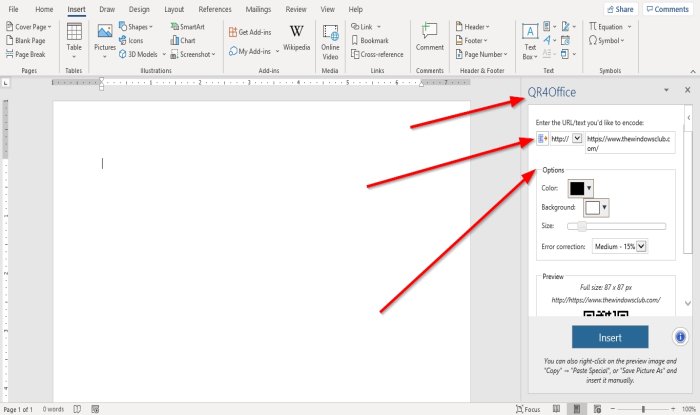Open the http:// protocol dropdown

[x=577, y=138]
